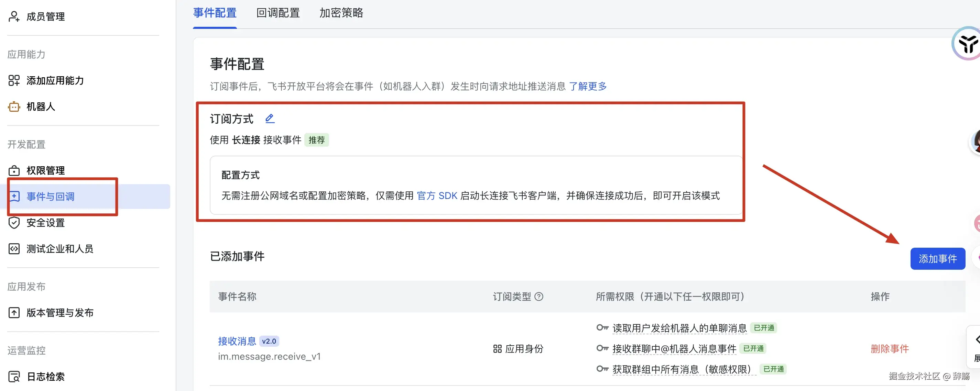The width and height of the screenshot is (980, 391).
Task: Click the help question mark beside 订阅类型
Action: (539, 297)
